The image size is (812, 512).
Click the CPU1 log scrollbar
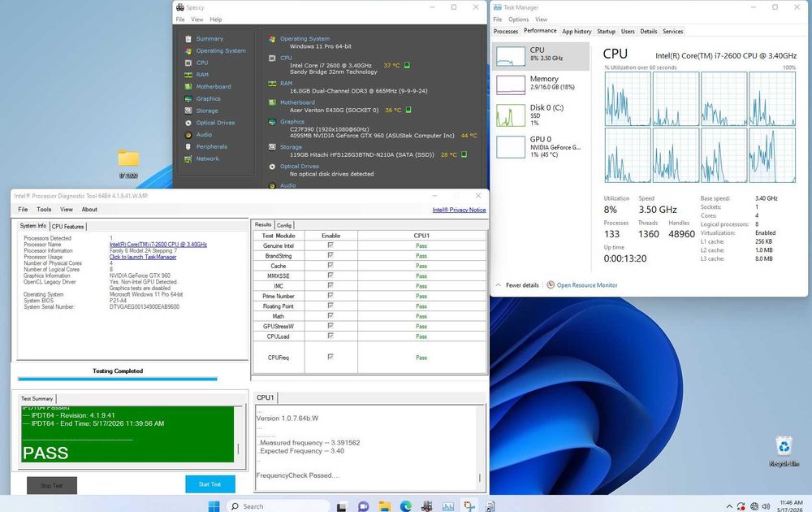coord(480,449)
